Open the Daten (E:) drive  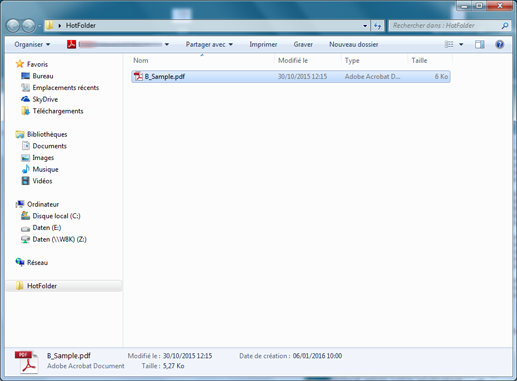47,228
